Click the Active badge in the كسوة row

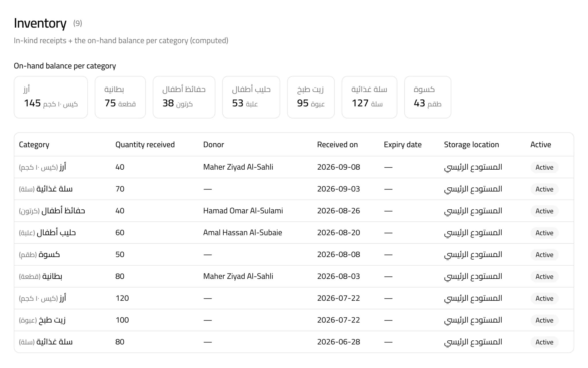544,255
